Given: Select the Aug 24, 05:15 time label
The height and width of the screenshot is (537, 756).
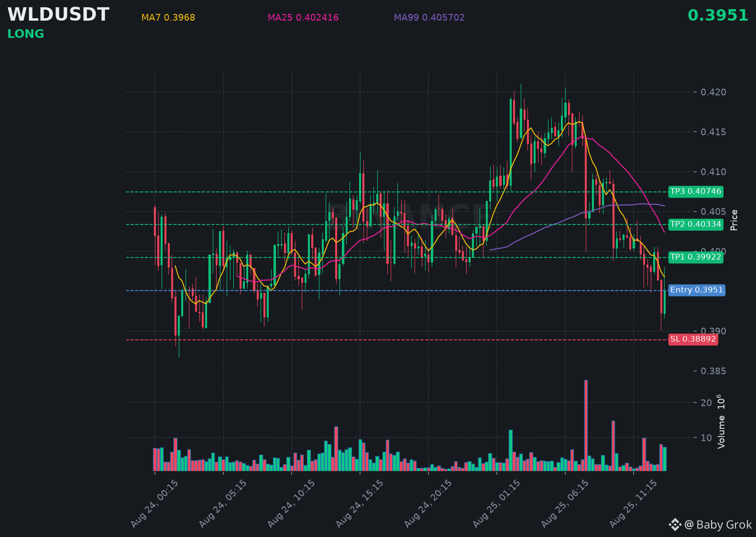Looking at the screenshot, I should click(x=223, y=503).
